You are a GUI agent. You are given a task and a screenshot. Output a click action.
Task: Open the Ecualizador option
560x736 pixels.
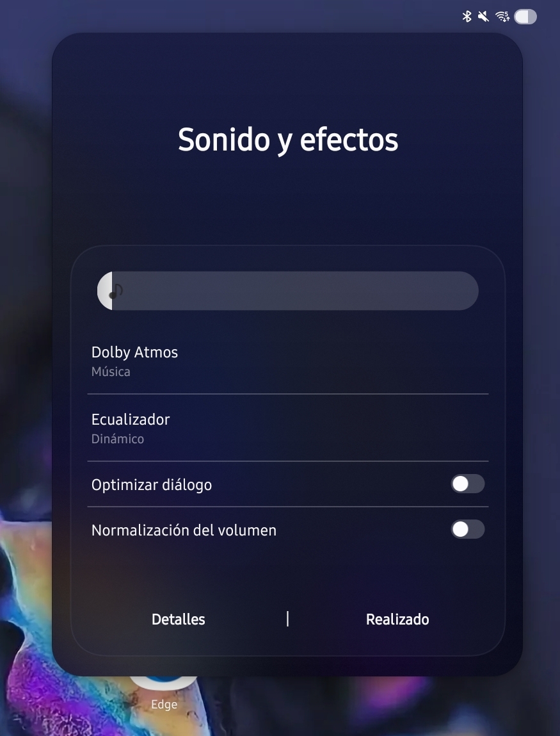click(x=287, y=428)
